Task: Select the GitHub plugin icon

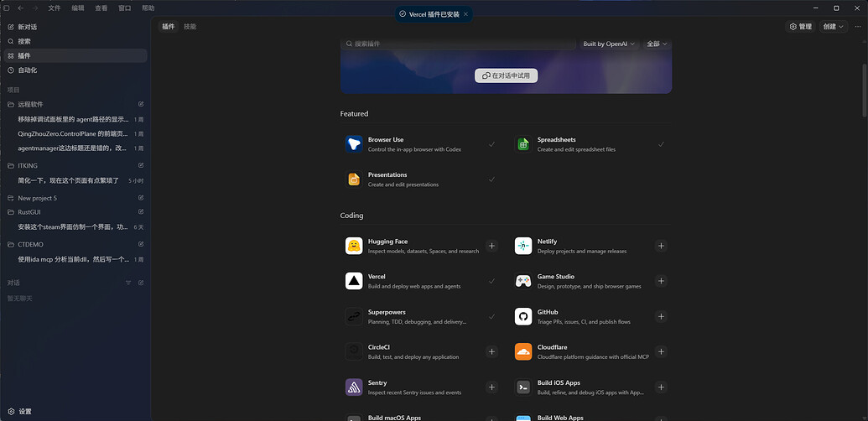Action: tap(523, 316)
